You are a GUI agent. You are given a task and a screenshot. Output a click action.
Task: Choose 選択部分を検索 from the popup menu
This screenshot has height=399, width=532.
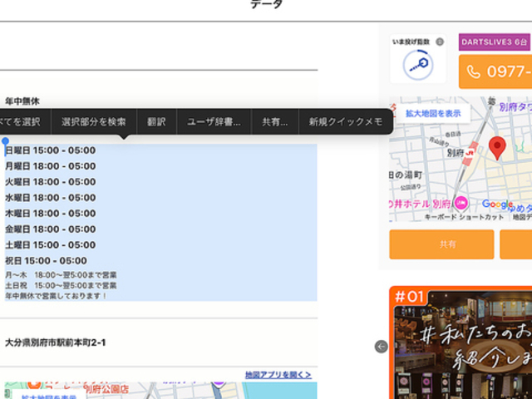point(93,121)
